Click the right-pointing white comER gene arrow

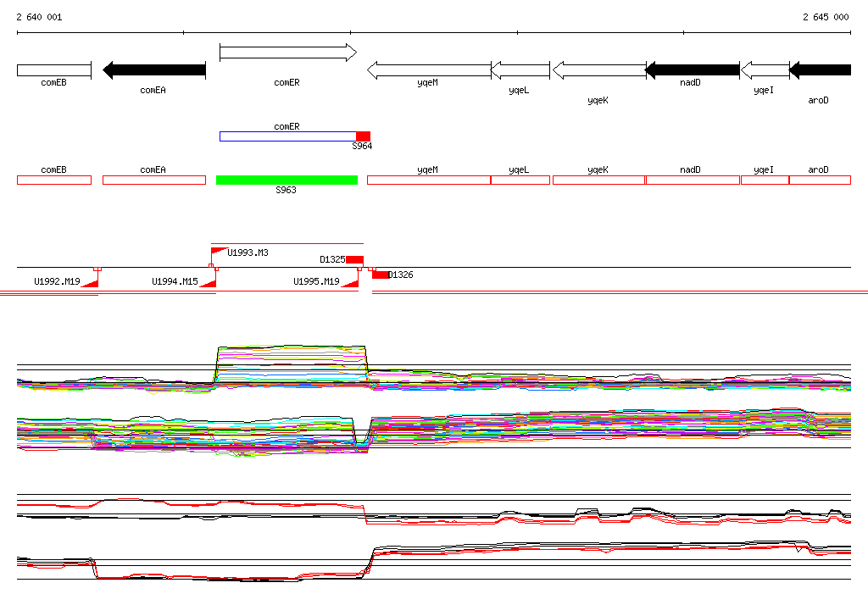[288, 53]
